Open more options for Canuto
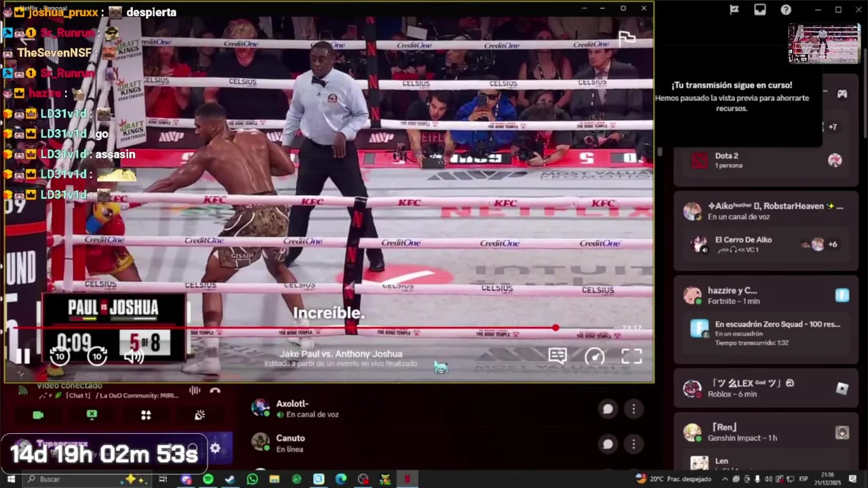The width and height of the screenshot is (868, 488). (x=633, y=444)
